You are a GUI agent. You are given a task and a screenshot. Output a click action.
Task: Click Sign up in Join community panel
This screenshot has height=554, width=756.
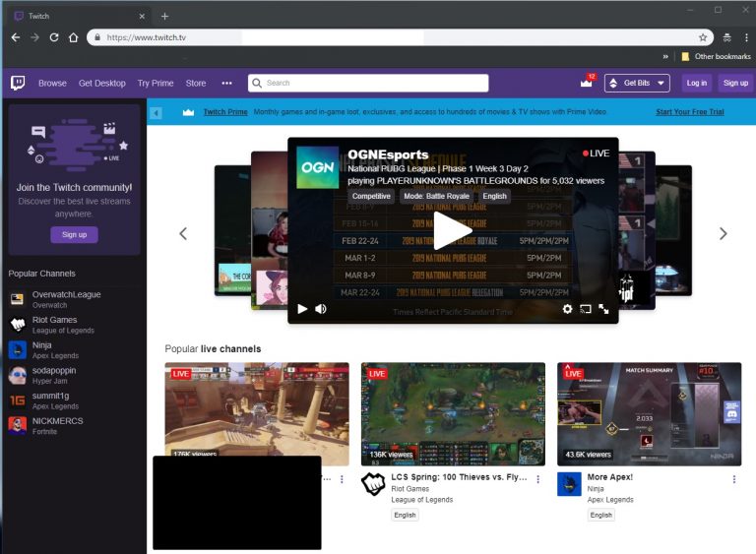74,235
